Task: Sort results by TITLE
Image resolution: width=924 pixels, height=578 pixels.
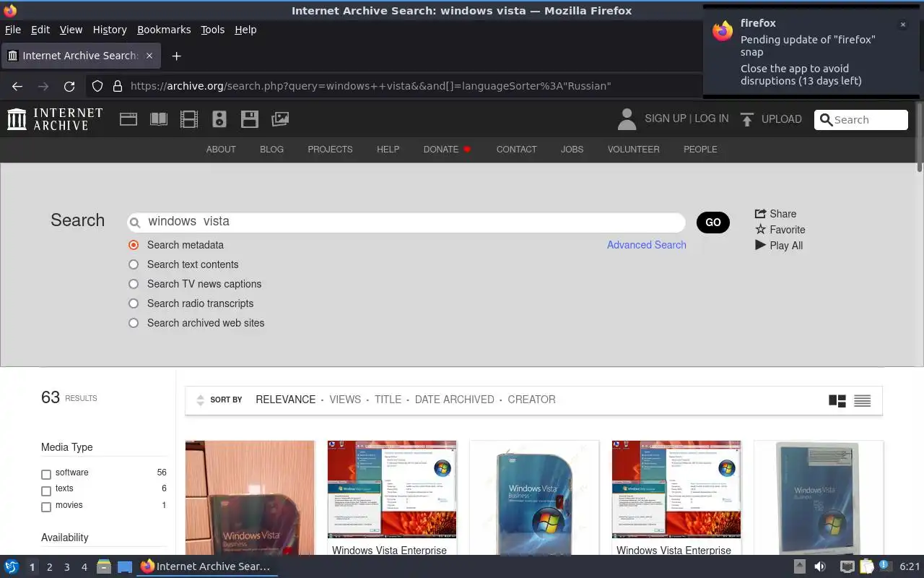Action: point(388,400)
